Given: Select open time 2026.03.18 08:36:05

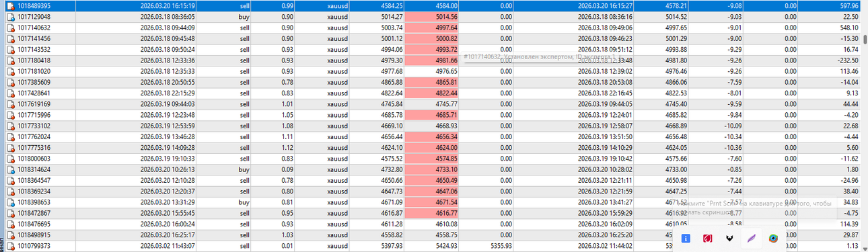Looking at the screenshot, I should pyautogui.click(x=168, y=17).
